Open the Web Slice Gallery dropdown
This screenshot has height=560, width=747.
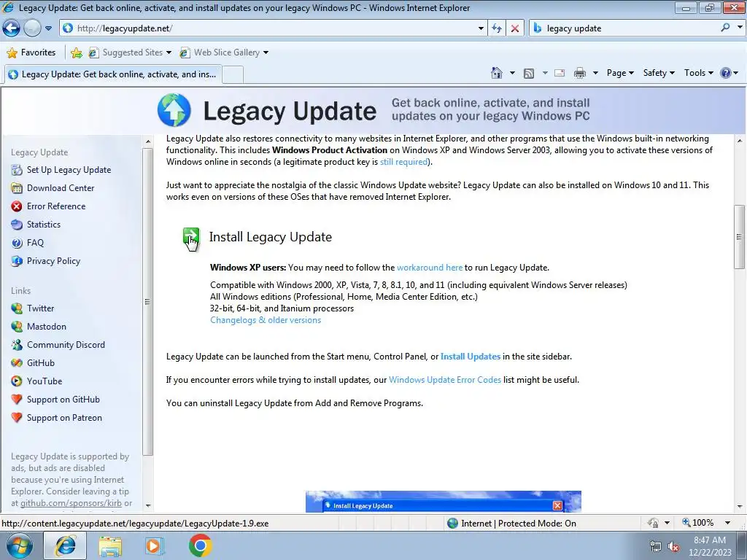tap(266, 52)
